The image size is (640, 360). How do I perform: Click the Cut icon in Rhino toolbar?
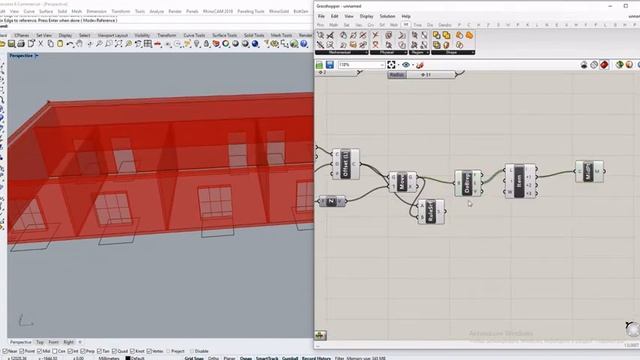coord(41,44)
